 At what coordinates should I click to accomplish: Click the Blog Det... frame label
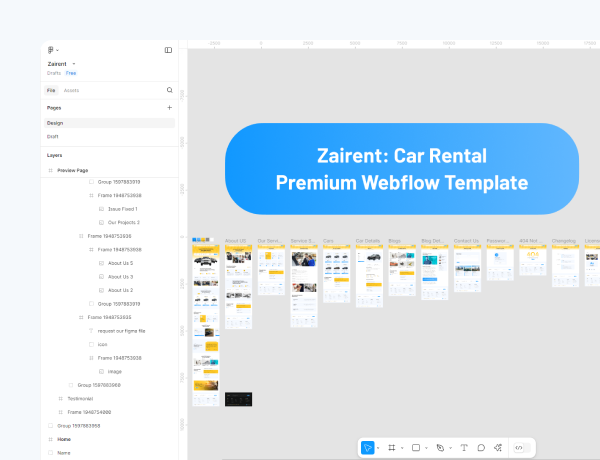[x=432, y=241]
